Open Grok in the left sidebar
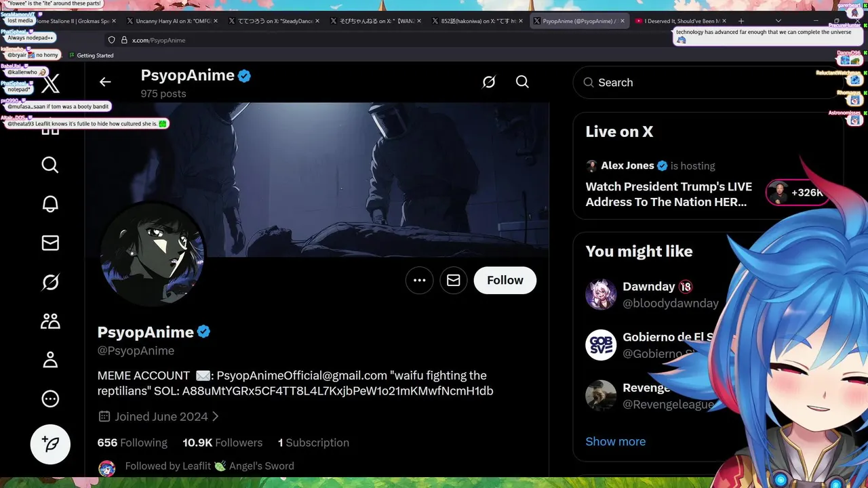Viewport: 868px width, 488px height. point(50,282)
